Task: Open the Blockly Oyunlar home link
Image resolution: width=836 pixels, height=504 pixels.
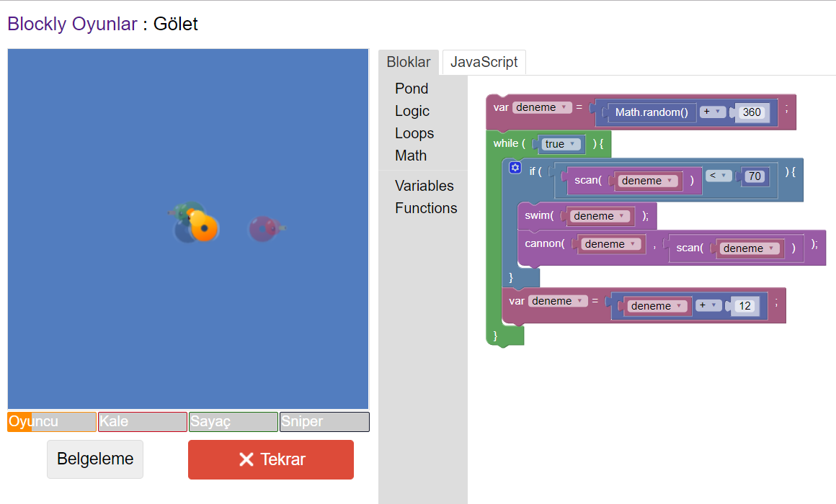Action: (72, 24)
